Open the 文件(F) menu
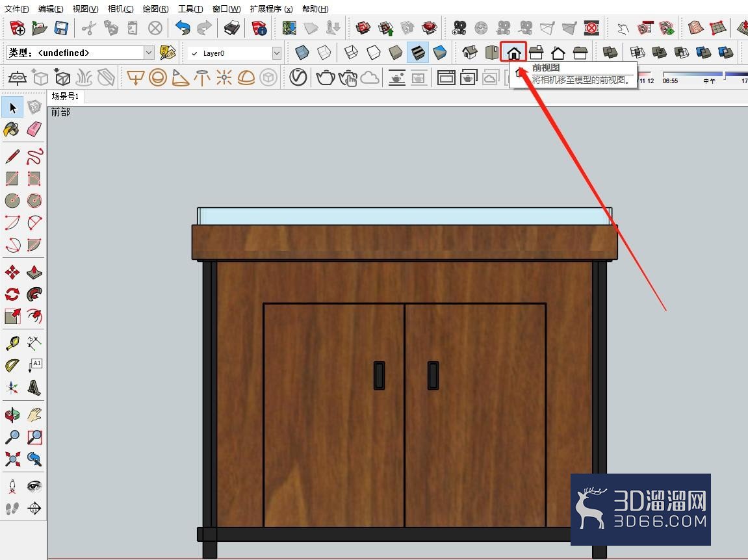The image size is (748, 560). tap(16, 8)
